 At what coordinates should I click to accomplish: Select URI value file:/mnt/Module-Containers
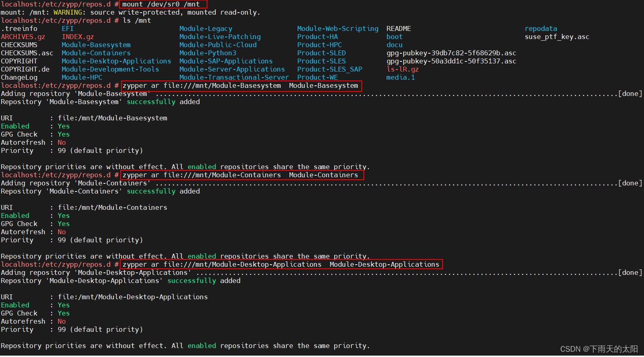(112, 207)
